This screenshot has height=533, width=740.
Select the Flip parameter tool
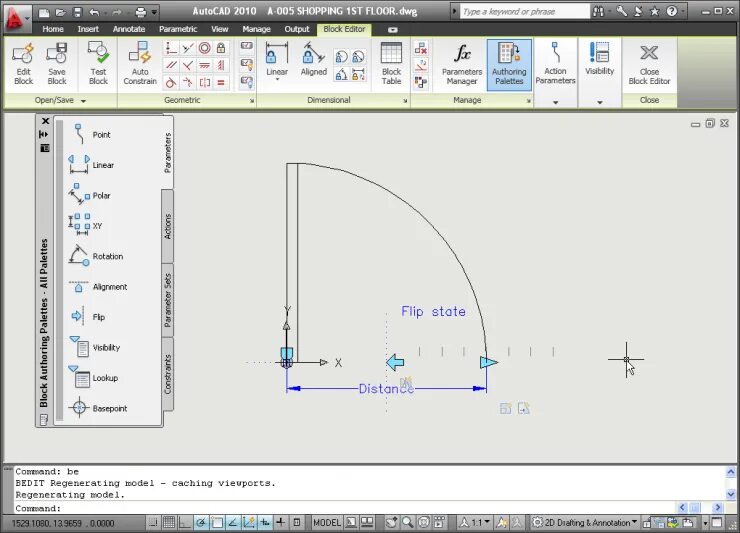tap(89, 317)
